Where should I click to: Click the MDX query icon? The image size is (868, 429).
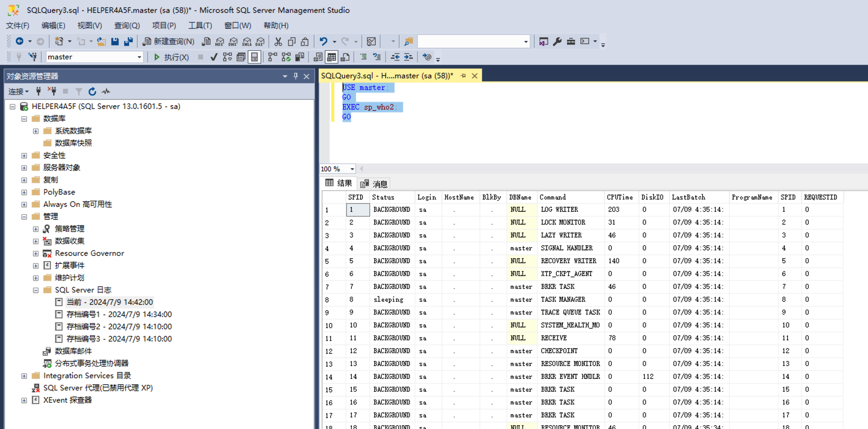(x=219, y=41)
